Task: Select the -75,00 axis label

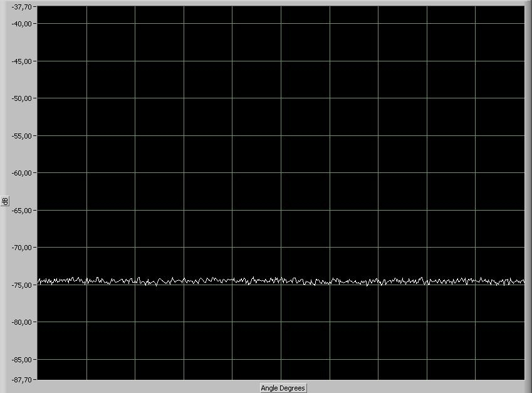Action: 22,285
